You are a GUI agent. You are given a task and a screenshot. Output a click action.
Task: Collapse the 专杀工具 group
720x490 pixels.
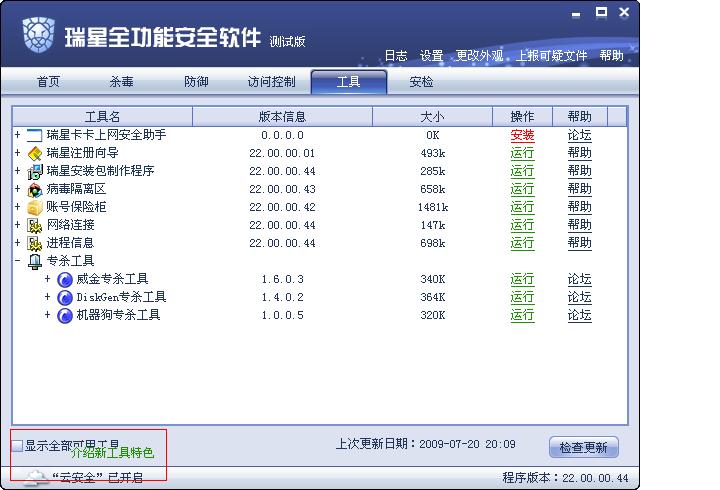pos(17,260)
